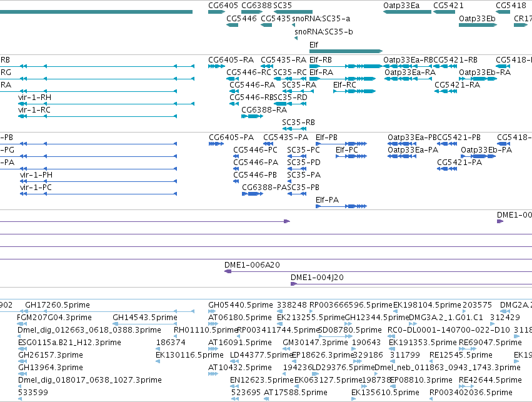Click transcript Elf-RC label

344,85
